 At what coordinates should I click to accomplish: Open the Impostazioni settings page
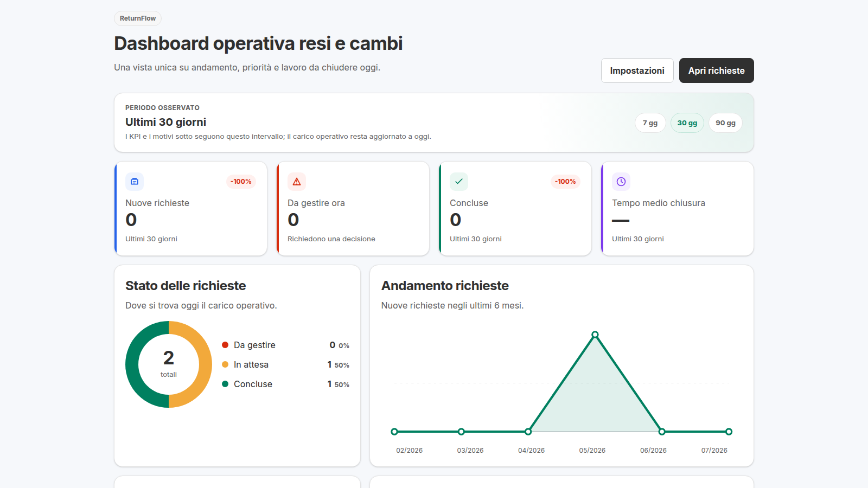(637, 70)
